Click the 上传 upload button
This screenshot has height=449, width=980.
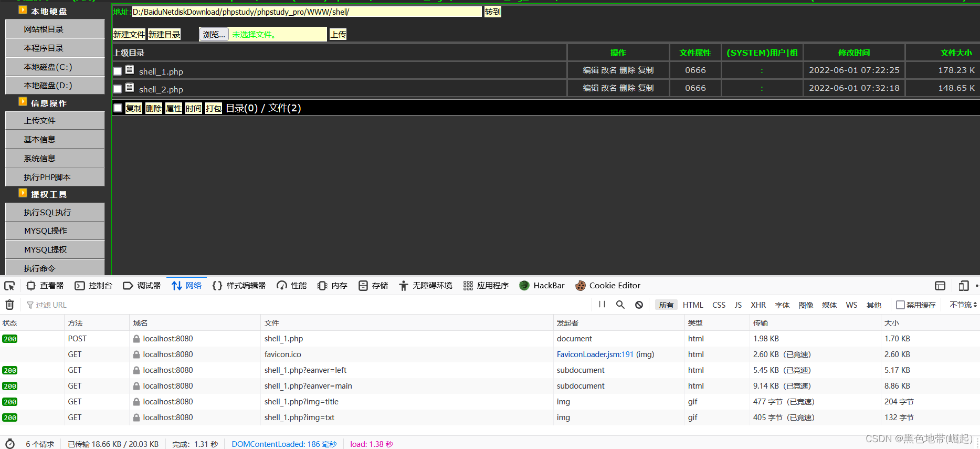(338, 34)
